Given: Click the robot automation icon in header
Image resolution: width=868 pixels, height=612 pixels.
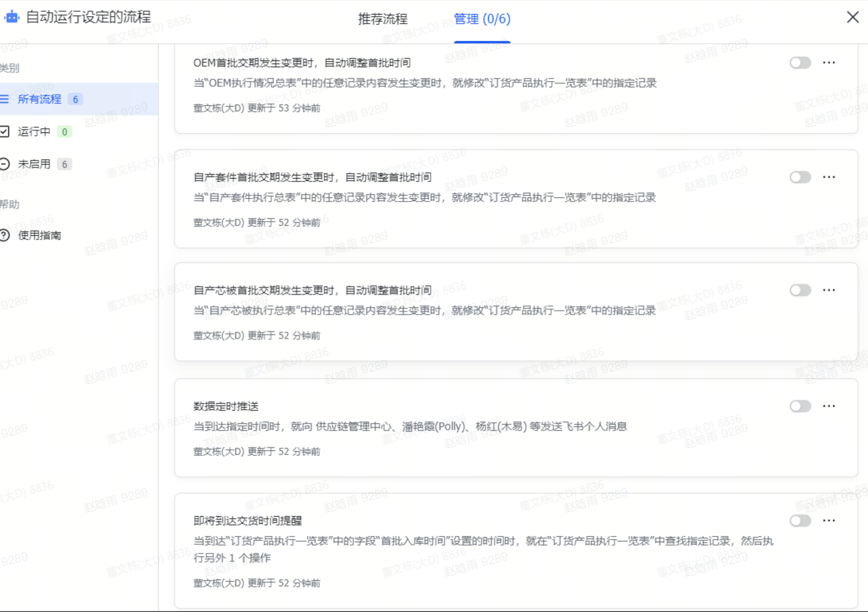Looking at the screenshot, I should 12,17.
